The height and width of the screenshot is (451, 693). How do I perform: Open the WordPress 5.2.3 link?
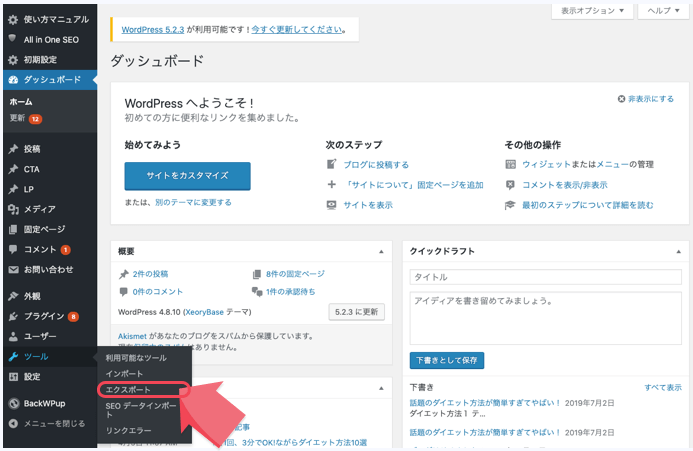click(x=152, y=30)
